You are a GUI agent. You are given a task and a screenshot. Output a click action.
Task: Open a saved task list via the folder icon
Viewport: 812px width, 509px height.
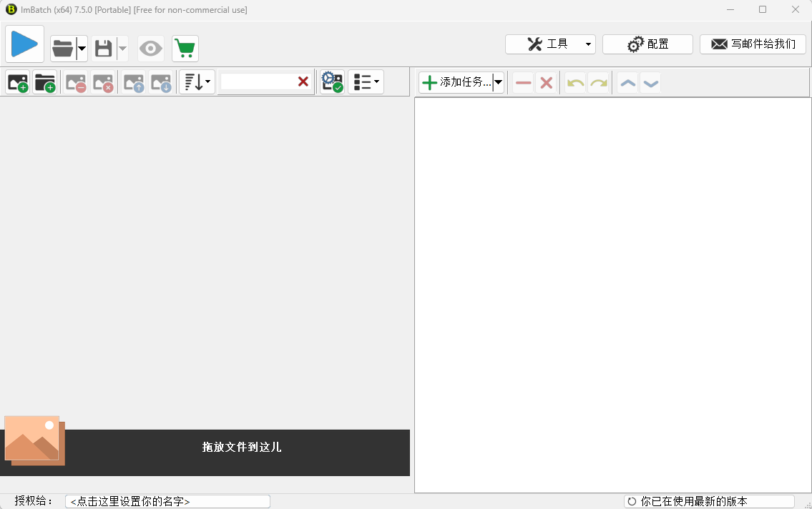[63, 49]
